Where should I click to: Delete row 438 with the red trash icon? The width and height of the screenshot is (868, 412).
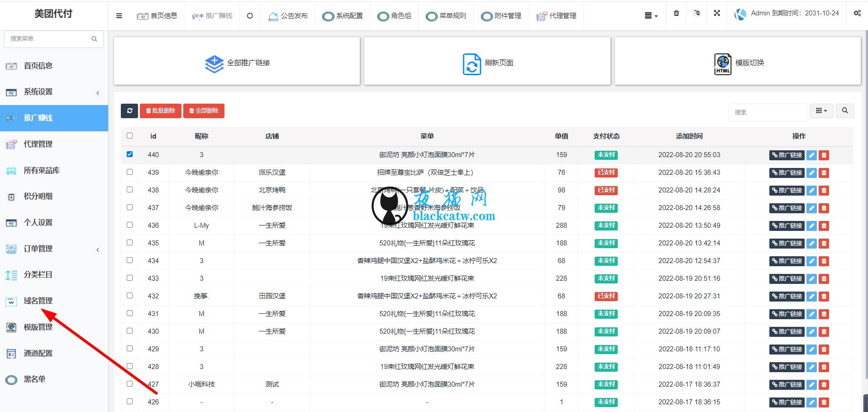[x=824, y=191]
